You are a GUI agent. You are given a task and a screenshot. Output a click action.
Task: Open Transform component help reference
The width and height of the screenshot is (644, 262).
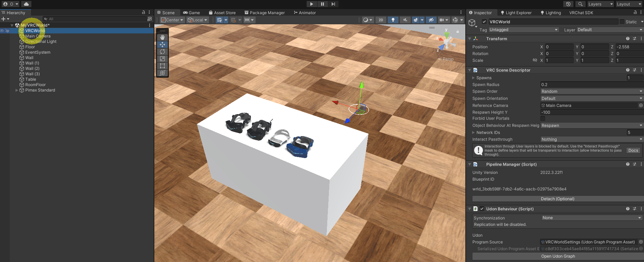(628, 39)
